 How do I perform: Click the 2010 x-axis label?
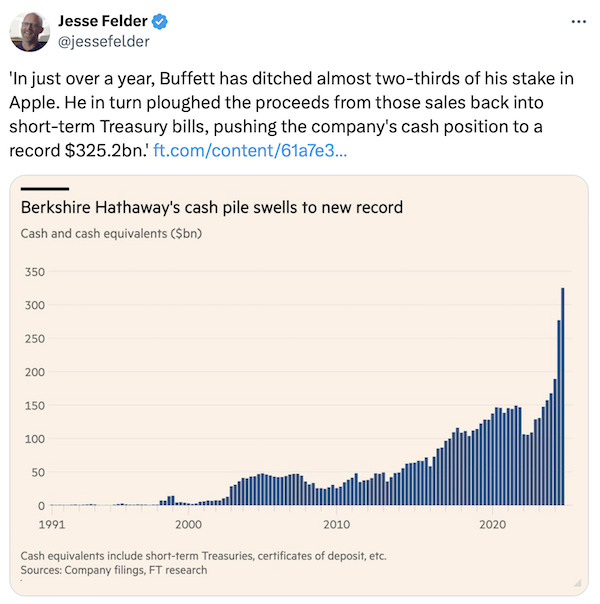337,524
